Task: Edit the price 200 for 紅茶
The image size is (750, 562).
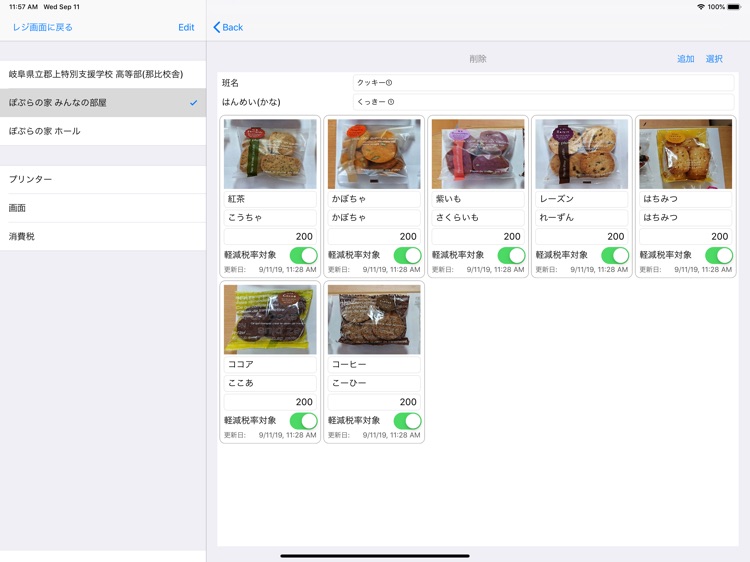Action: coord(270,236)
